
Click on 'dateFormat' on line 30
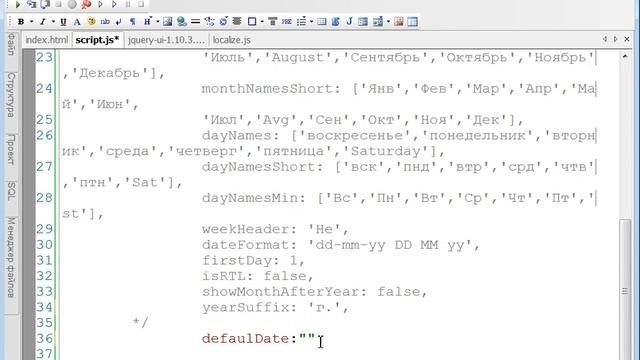(245, 245)
